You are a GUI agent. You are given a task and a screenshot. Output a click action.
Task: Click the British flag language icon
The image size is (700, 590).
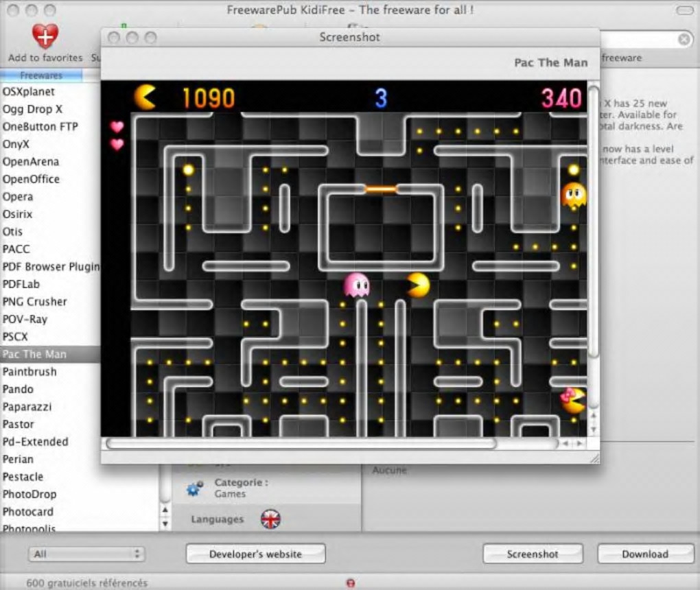[270, 519]
